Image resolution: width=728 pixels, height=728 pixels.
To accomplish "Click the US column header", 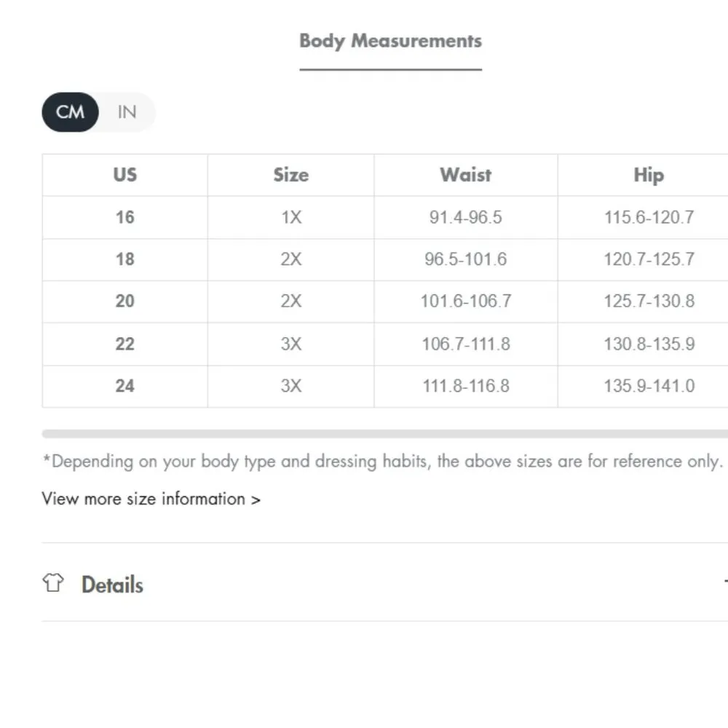I will pyautogui.click(x=124, y=175).
